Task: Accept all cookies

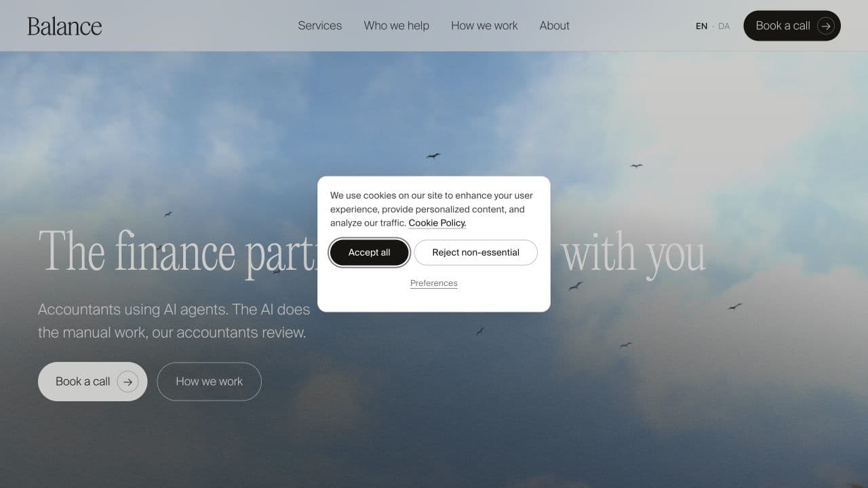Action: coord(370,252)
